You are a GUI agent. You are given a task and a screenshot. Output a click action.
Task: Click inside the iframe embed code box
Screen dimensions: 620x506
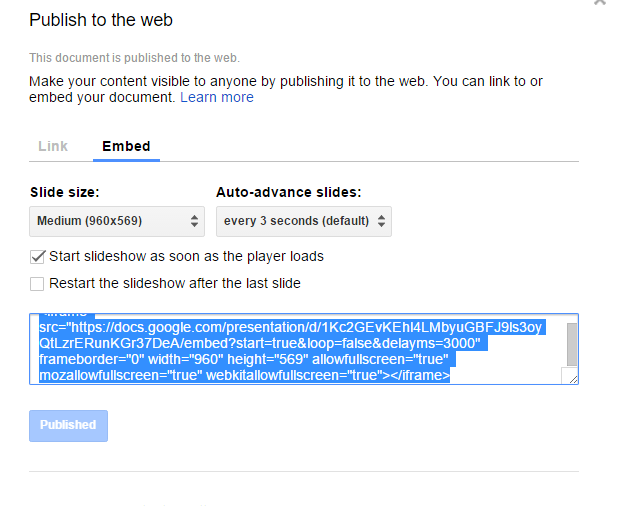point(299,349)
